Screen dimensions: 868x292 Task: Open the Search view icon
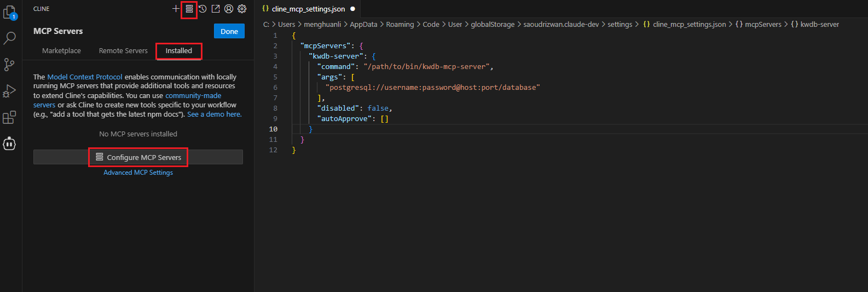9,38
